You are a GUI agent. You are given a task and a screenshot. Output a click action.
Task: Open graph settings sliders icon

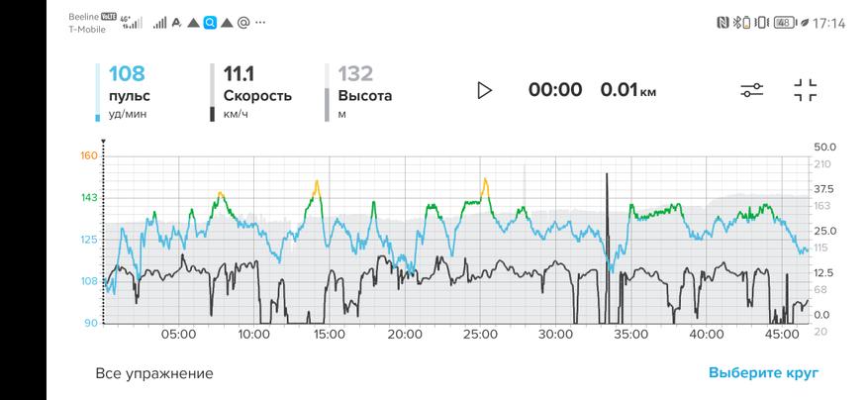[x=752, y=90]
